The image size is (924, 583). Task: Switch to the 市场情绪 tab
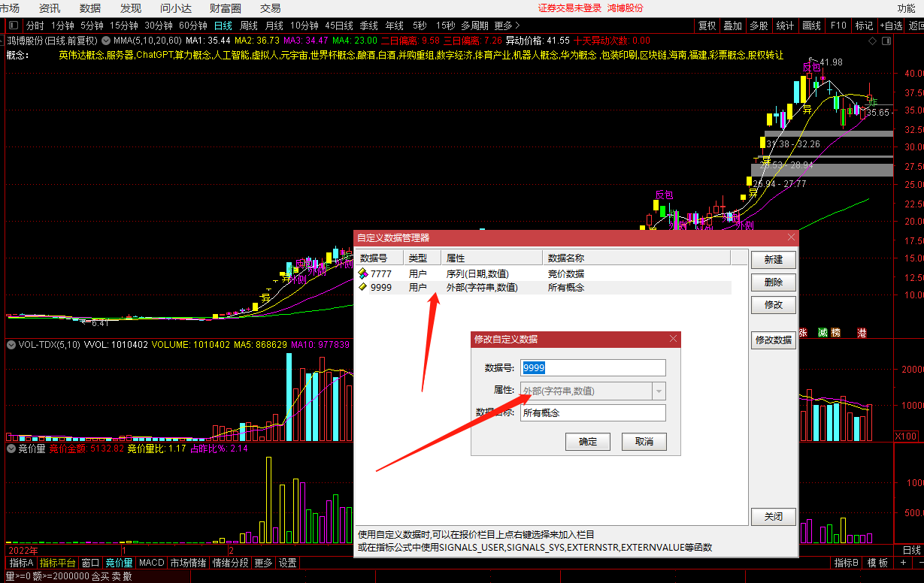188,563
